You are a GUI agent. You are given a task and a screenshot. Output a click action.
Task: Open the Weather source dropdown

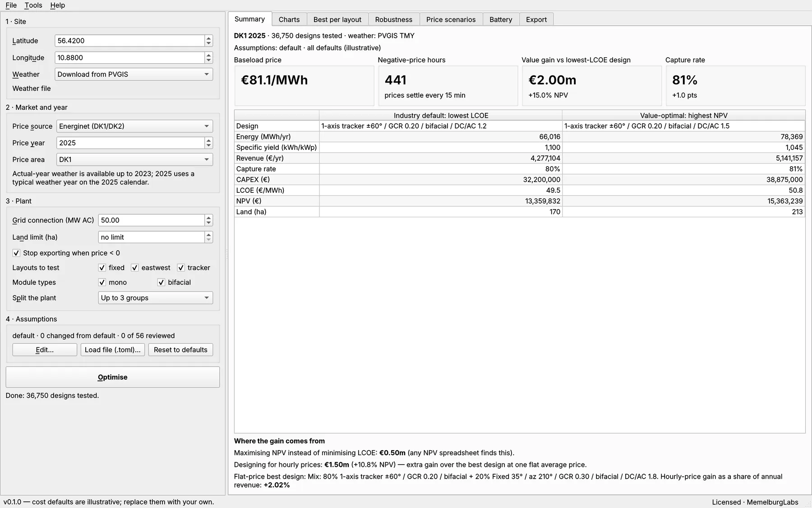(x=134, y=74)
